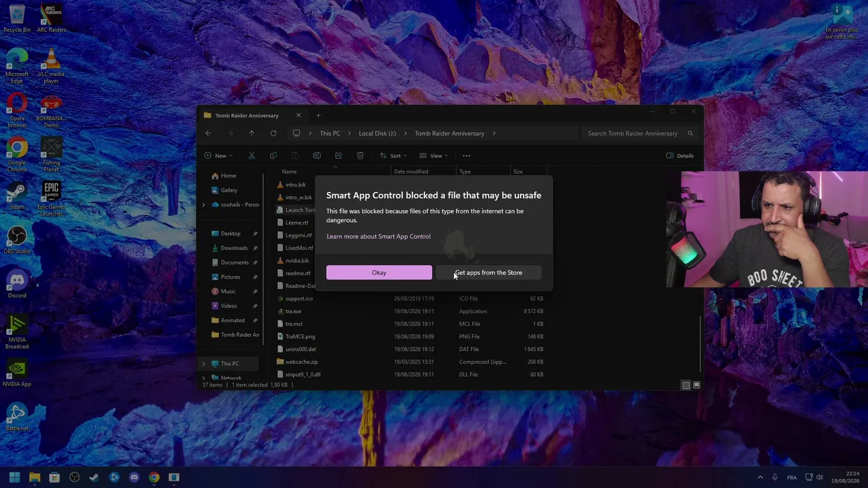This screenshot has height=488, width=868.
Task: Open Steam desktop shortcut
Action: coord(17,196)
